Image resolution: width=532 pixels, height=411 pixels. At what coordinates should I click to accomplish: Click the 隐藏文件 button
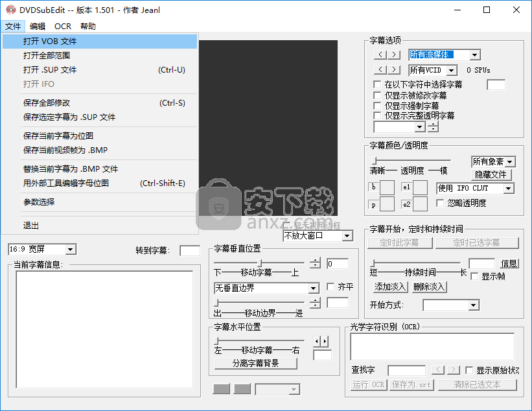[491, 174]
